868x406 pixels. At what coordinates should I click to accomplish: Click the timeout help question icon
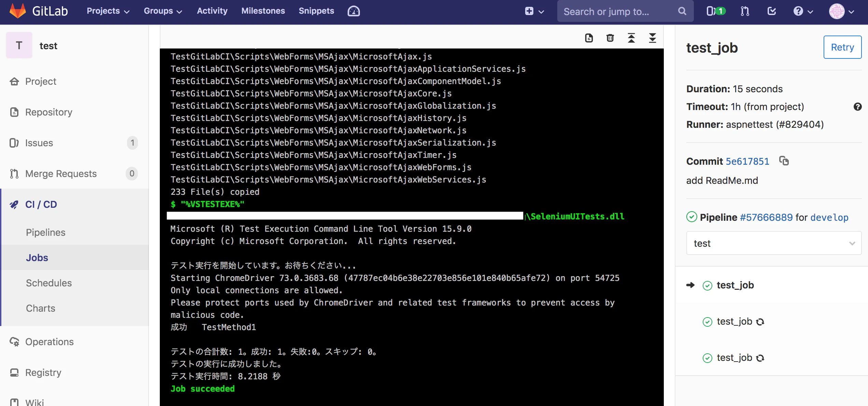coord(857,107)
